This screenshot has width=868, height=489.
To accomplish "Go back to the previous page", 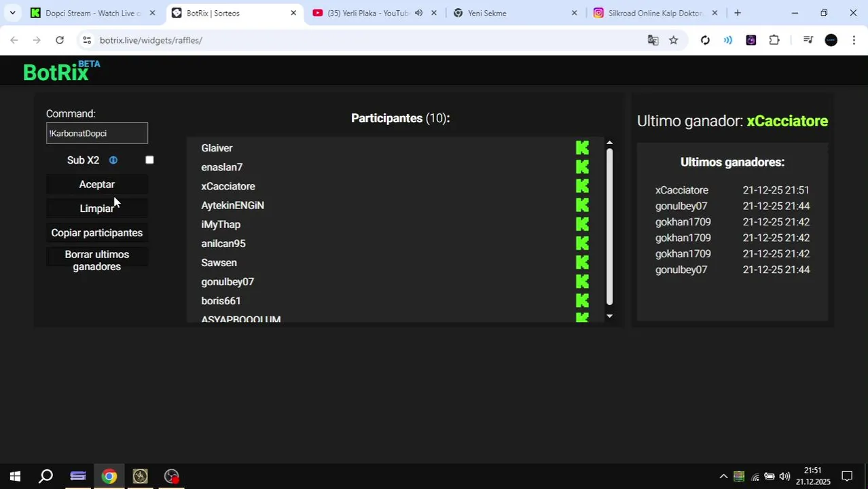I will (14, 40).
